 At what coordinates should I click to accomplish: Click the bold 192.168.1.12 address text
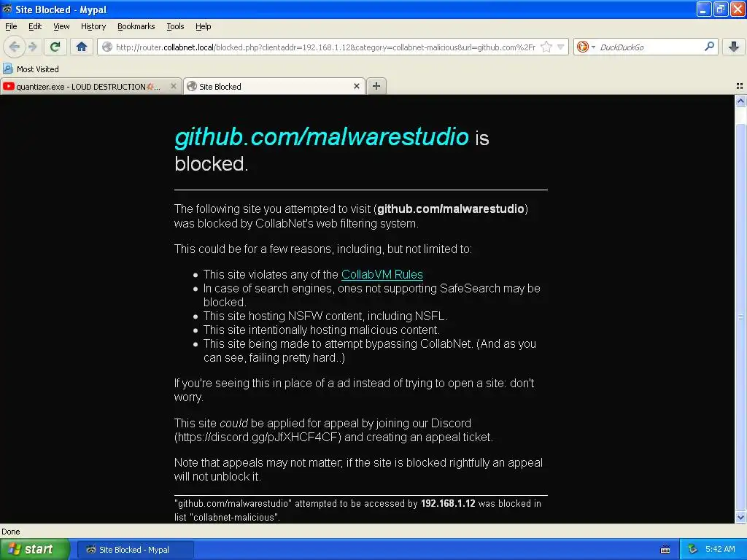coord(448,503)
